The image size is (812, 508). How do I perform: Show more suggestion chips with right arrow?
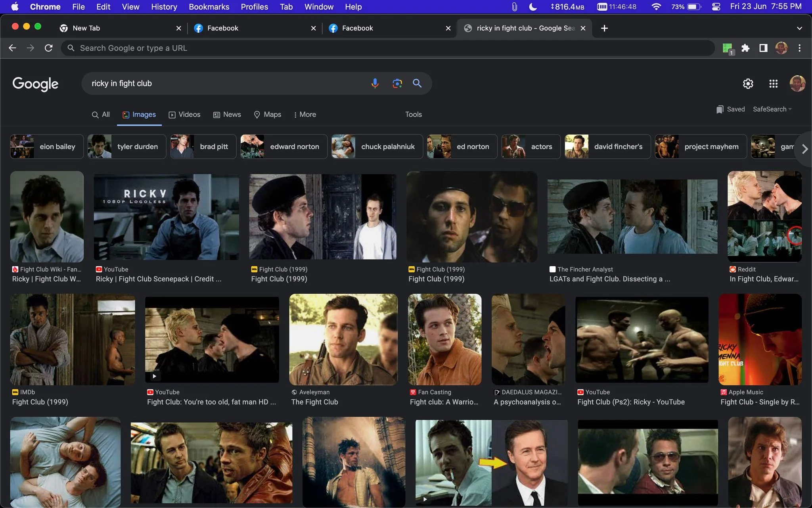[x=804, y=149]
